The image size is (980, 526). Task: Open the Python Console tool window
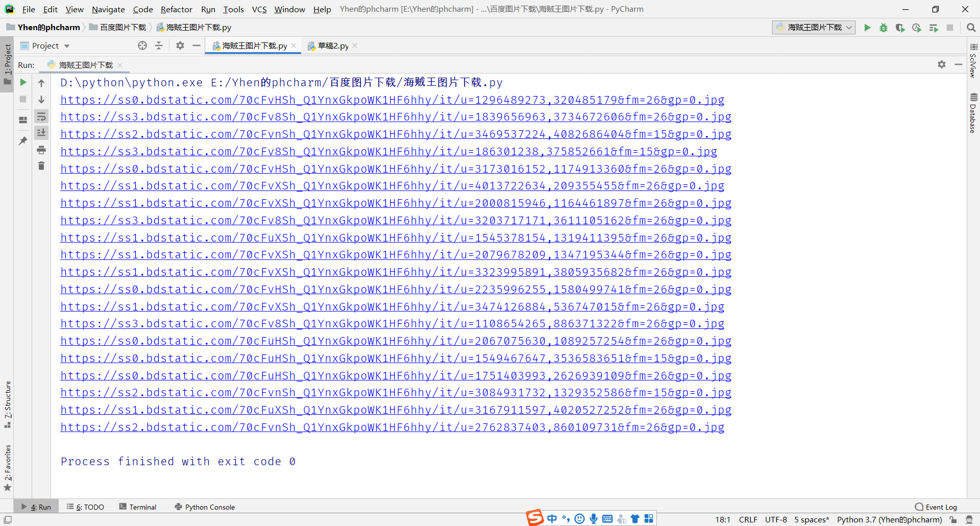[x=205, y=507]
